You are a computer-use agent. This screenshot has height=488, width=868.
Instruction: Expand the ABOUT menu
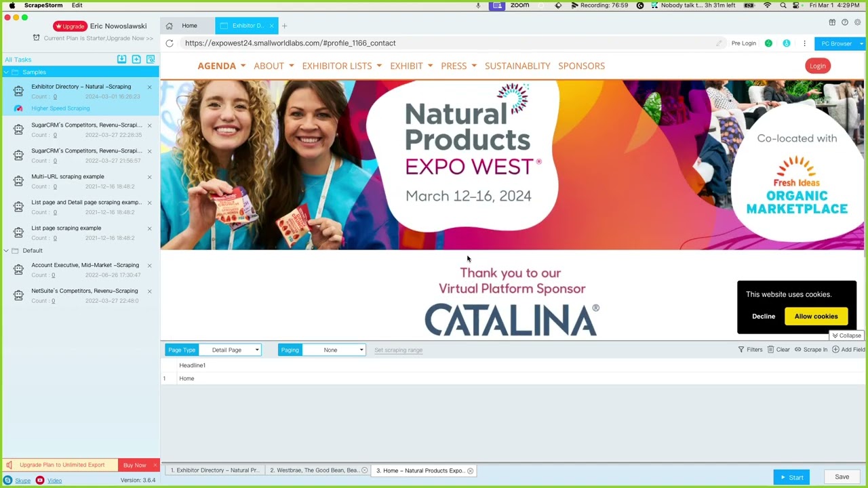(x=274, y=66)
